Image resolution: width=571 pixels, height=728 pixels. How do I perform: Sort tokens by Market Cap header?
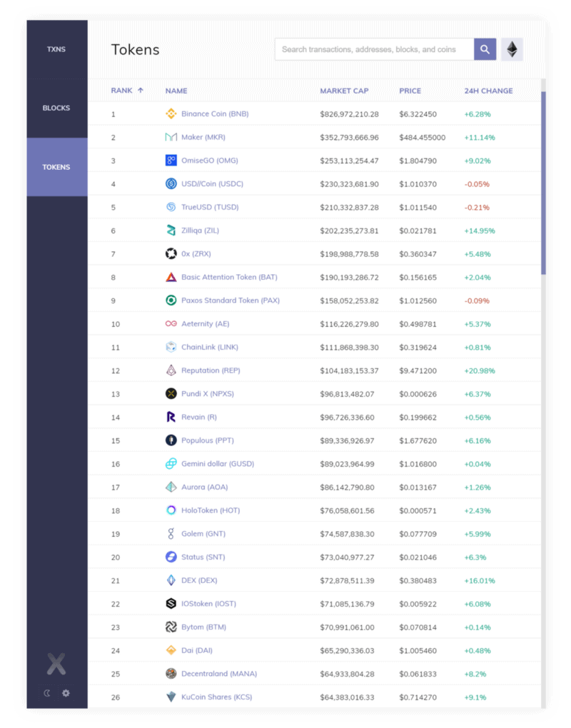[344, 91]
